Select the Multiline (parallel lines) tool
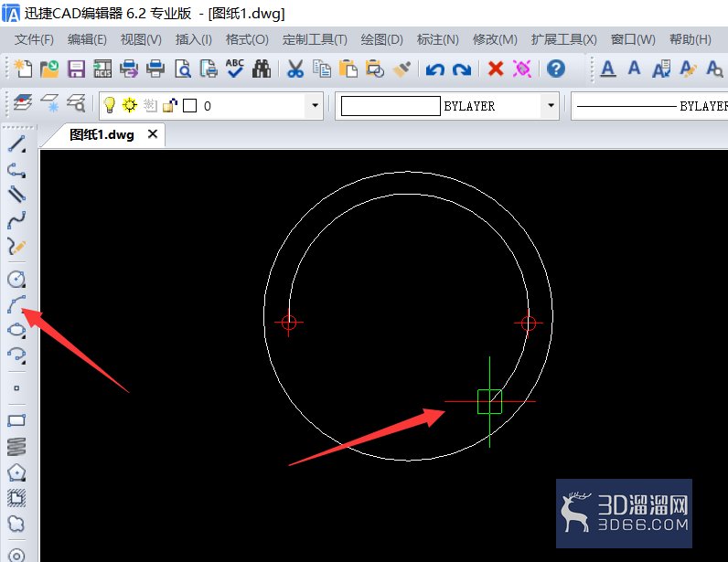 coord(16,195)
